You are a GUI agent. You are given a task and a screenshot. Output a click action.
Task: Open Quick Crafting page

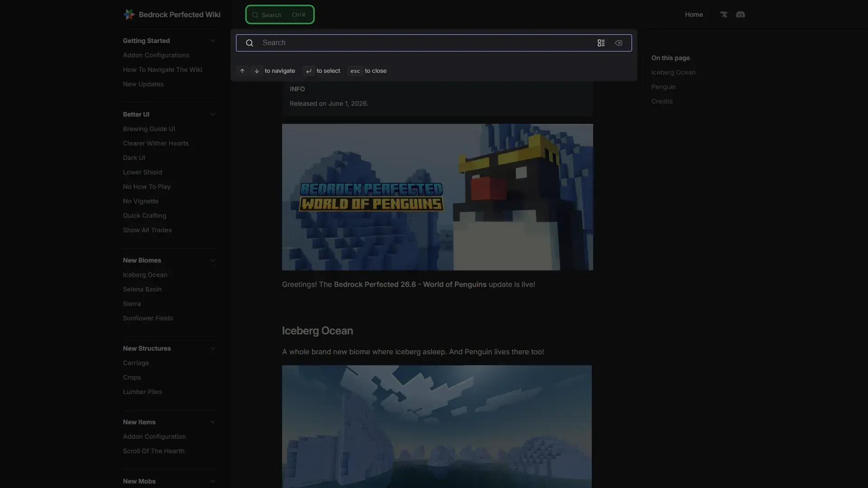145,216
